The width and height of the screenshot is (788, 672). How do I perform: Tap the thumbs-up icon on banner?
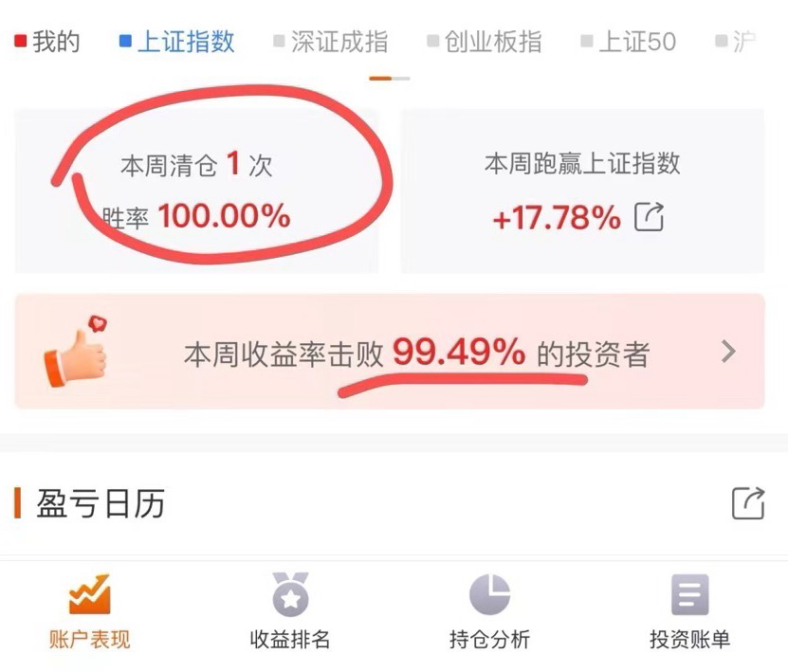[75, 352]
